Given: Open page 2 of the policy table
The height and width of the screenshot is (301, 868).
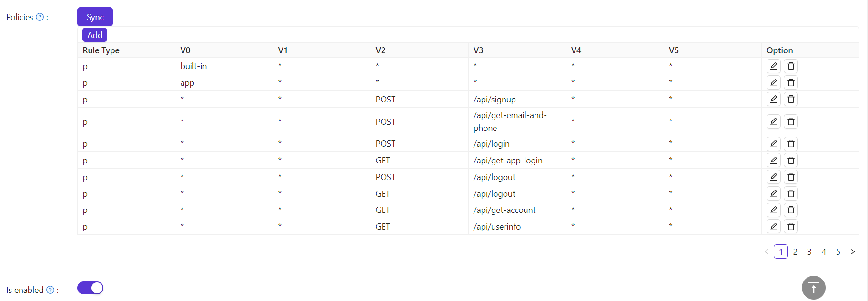Looking at the screenshot, I should (x=795, y=251).
